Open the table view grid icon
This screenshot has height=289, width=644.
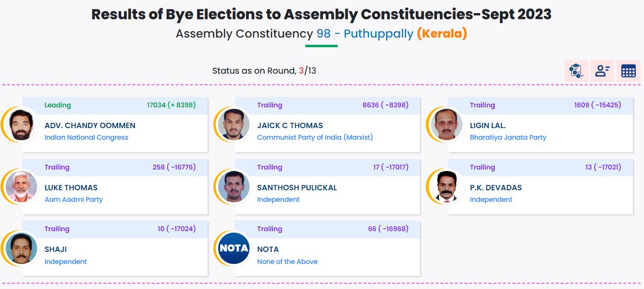point(628,71)
